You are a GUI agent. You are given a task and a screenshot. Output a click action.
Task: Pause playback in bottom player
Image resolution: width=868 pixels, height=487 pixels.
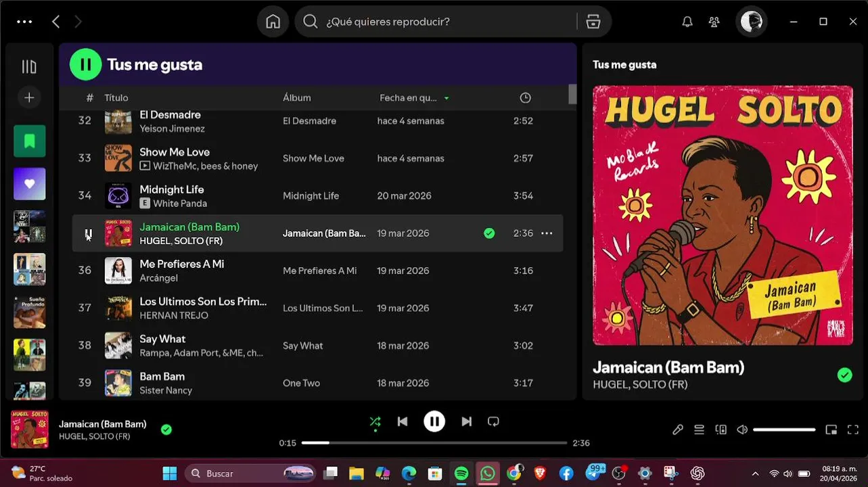(x=434, y=421)
